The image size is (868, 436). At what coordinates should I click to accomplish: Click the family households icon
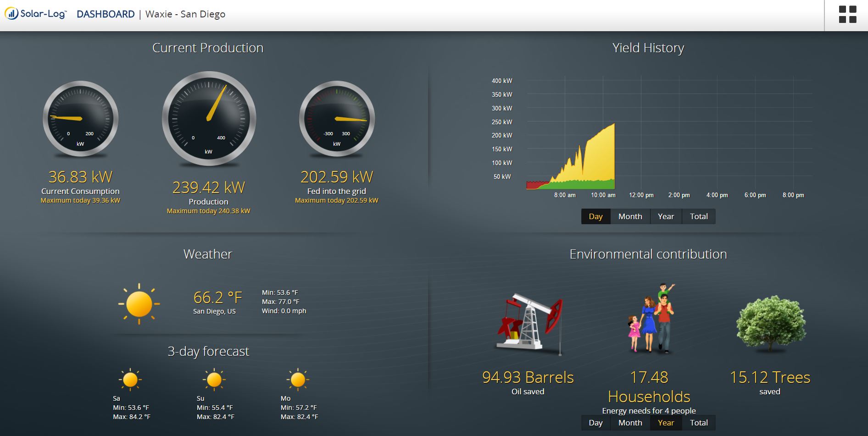(651, 319)
